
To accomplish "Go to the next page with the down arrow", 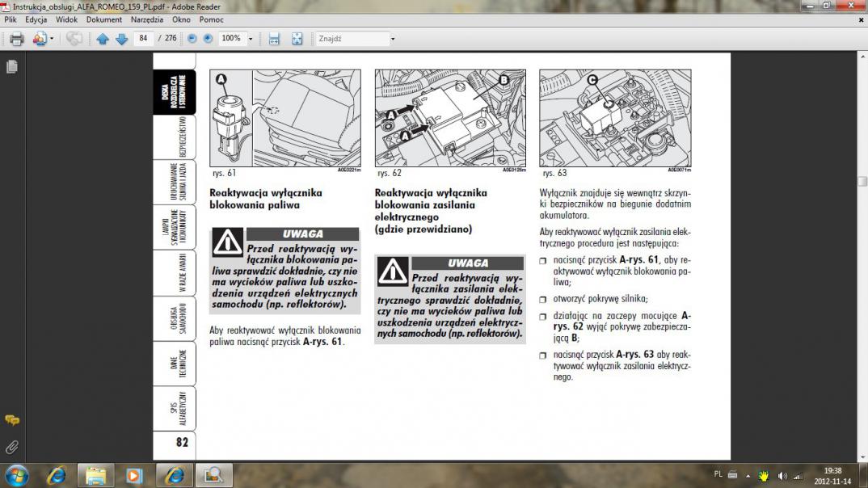I will 122,39.
